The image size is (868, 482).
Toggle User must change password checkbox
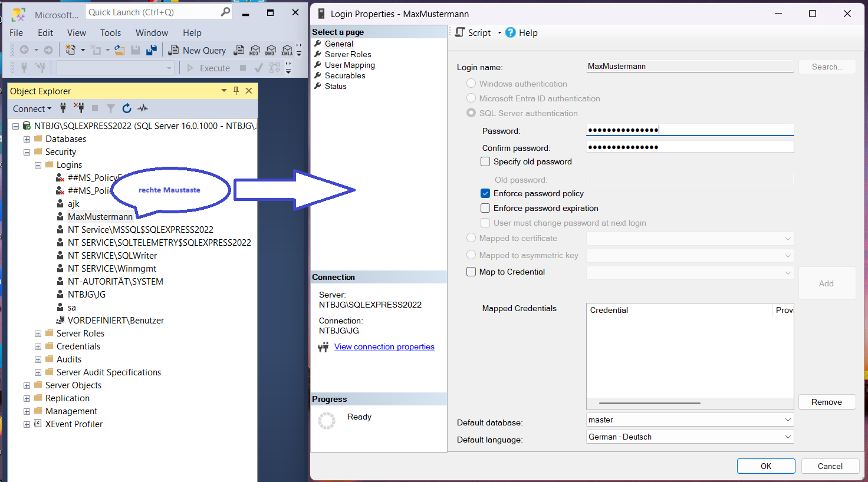coord(485,223)
